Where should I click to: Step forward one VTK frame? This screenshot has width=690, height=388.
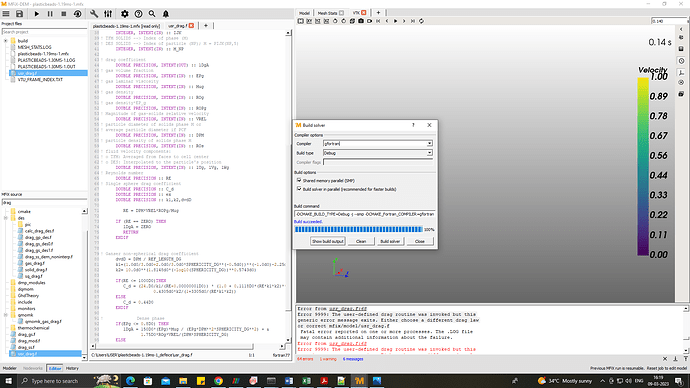[x=404, y=21]
